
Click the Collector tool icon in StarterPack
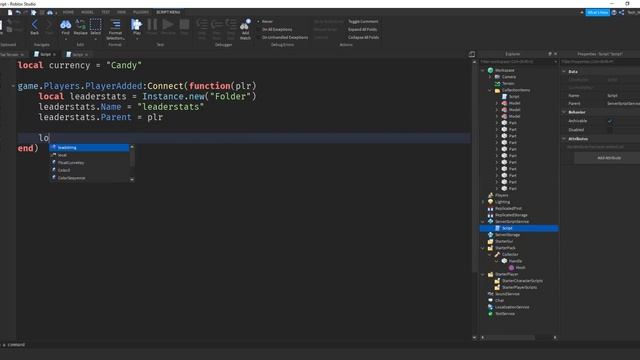point(497,254)
